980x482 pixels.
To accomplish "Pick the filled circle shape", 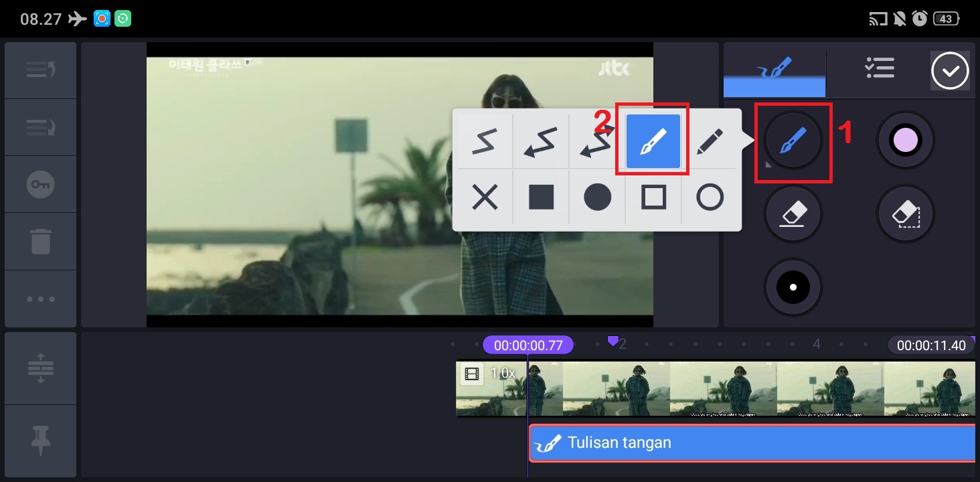I will coord(597,197).
